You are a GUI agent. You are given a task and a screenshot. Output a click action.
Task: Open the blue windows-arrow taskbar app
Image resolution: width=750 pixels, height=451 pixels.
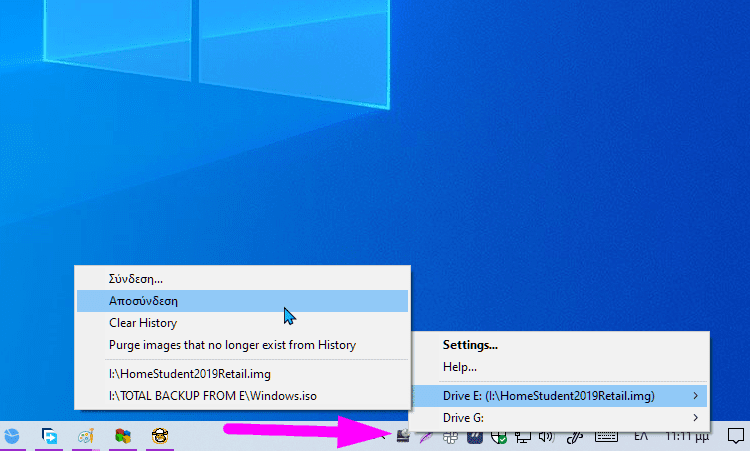coord(49,436)
